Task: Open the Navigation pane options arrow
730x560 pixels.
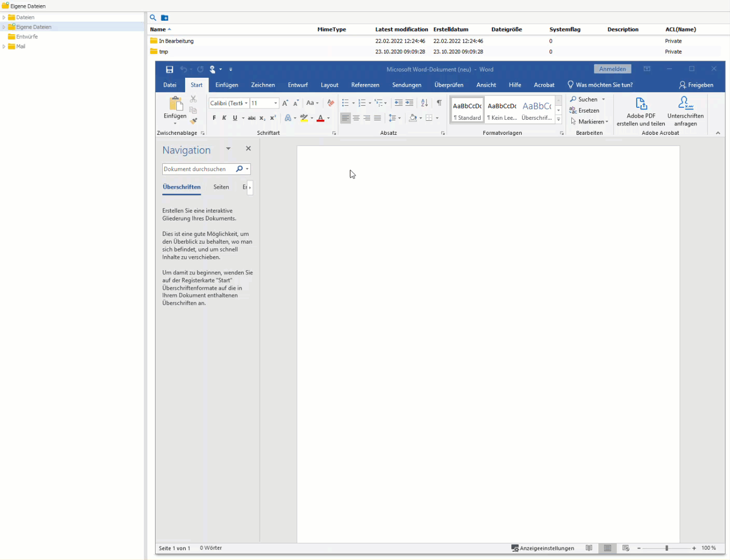Action: click(228, 149)
